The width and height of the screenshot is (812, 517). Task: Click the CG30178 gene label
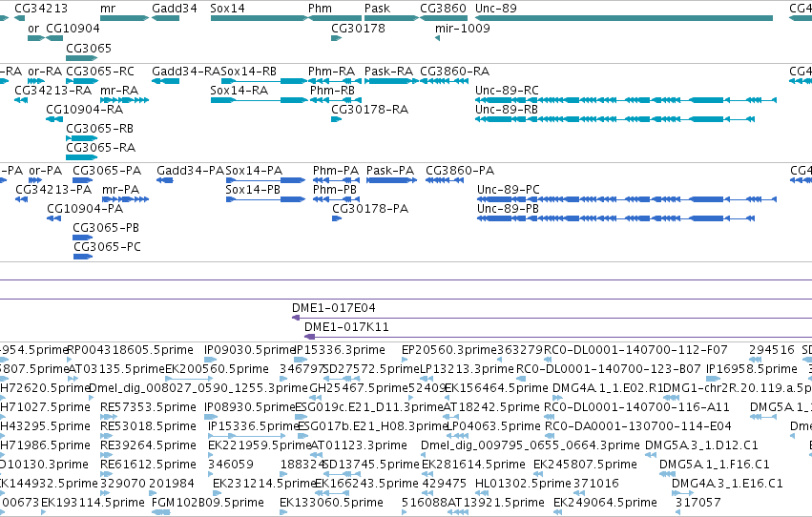(x=358, y=28)
